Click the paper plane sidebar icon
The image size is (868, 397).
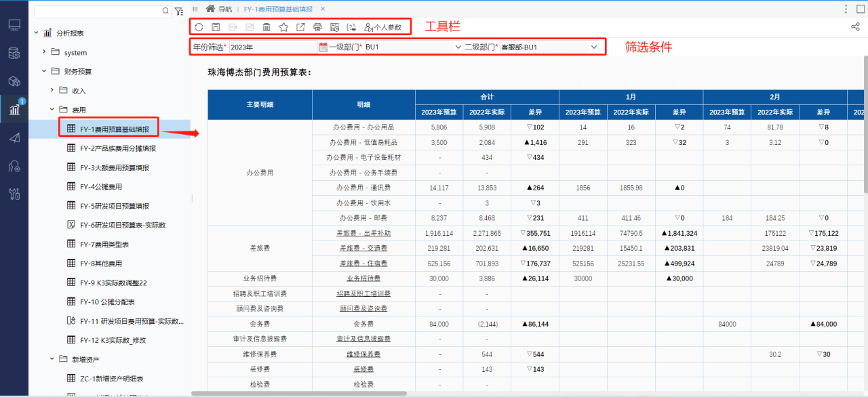[x=14, y=138]
